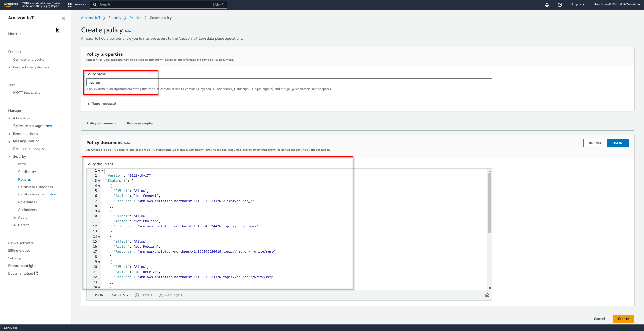Switch to the Policy examples tab
The width and height of the screenshot is (644, 331).
[x=140, y=123]
